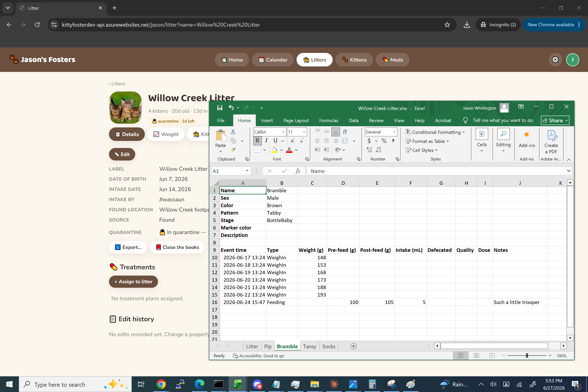Image resolution: width=588 pixels, height=392 pixels.
Task: Switch to Page Layout view in status bar
Action: pyautogui.click(x=476, y=356)
